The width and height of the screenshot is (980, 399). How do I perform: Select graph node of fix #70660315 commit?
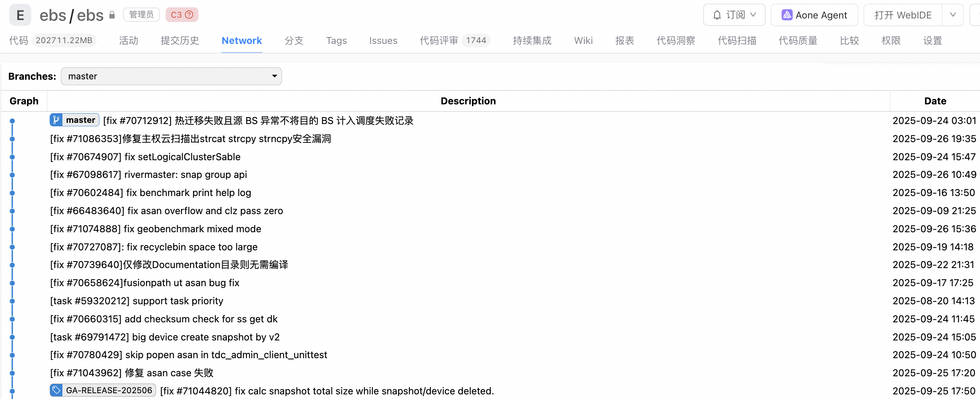(12, 319)
